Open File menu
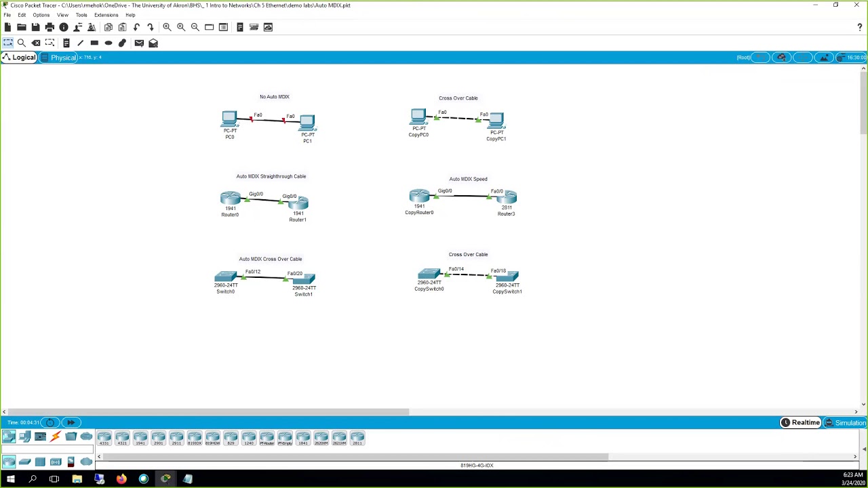Image resolution: width=868 pixels, height=488 pixels. click(7, 15)
